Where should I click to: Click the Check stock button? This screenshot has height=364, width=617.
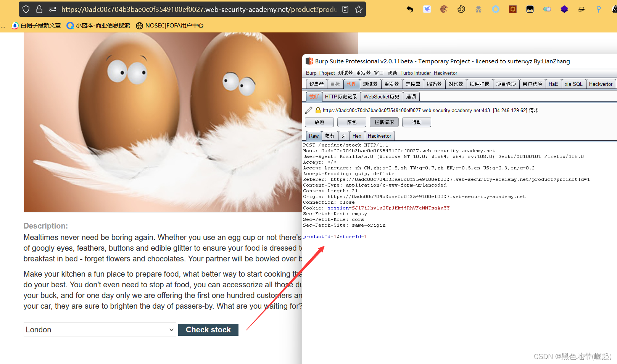(x=208, y=330)
